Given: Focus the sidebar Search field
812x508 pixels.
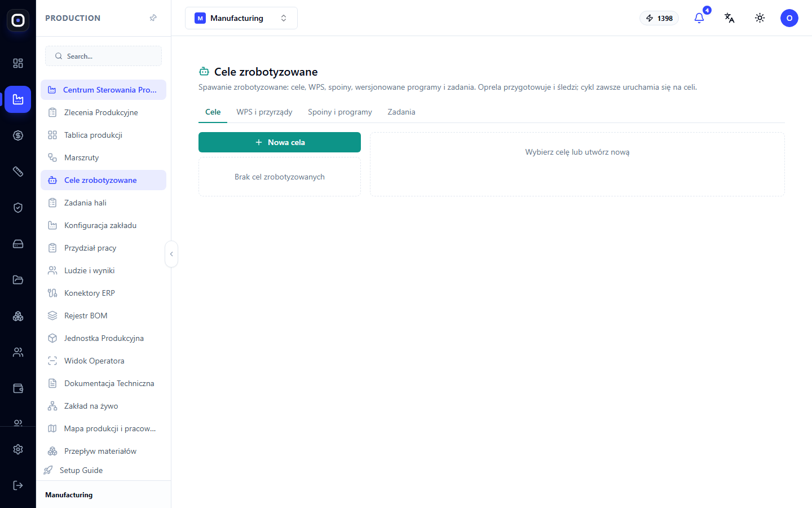Looking at the screenshot, I should point(103,56).
